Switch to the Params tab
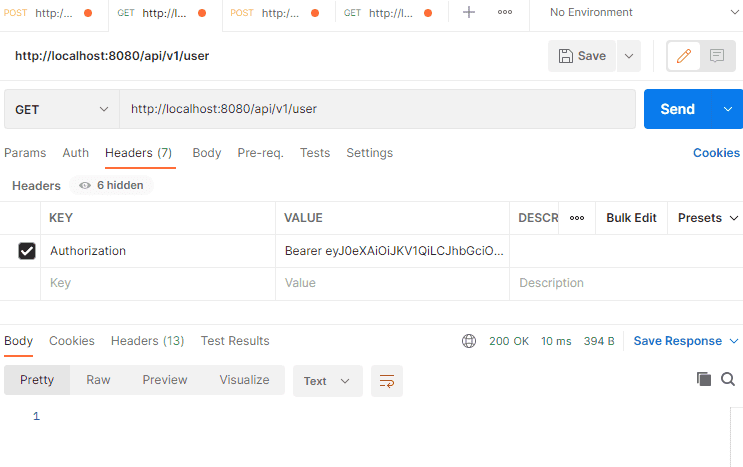743x467 pixels. (x=25, y=153)
